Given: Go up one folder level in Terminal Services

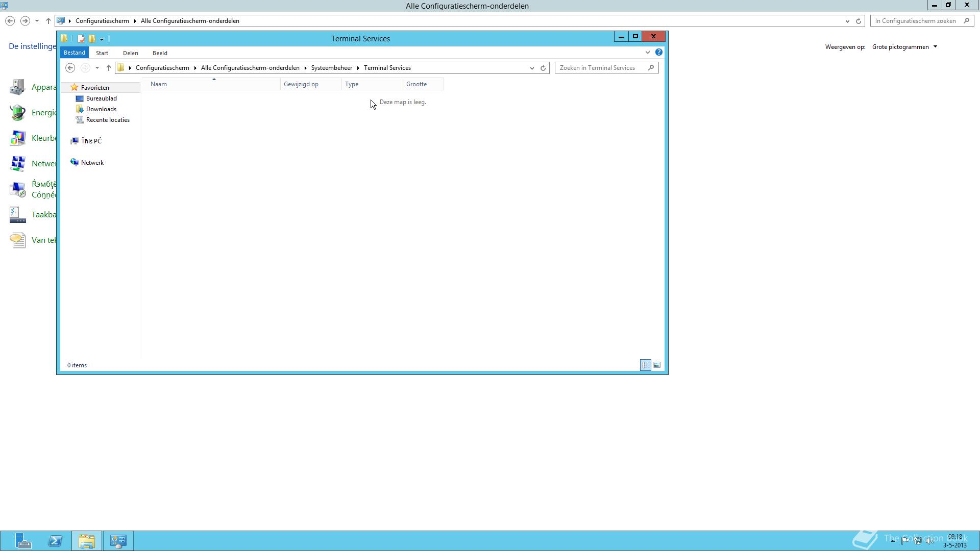Looking at the screenshot, I should [x=108, y=68].
